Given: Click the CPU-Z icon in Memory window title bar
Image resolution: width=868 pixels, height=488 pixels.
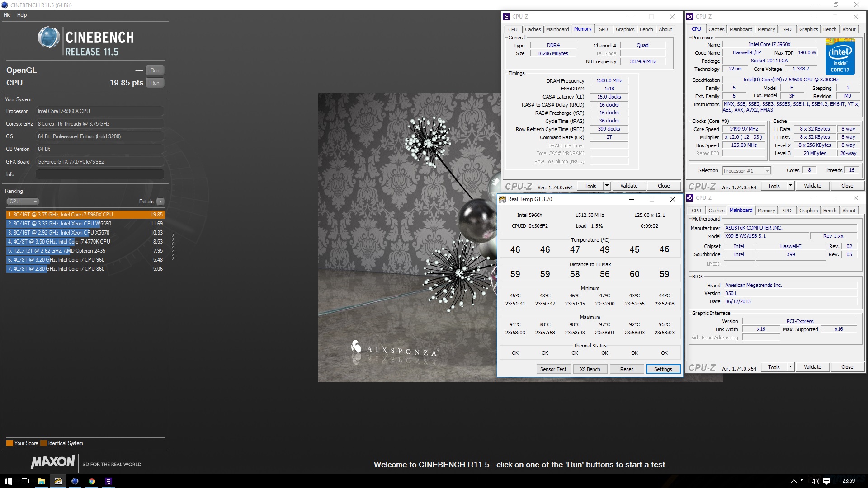Looking at the screenshot, I should point(506,17).
